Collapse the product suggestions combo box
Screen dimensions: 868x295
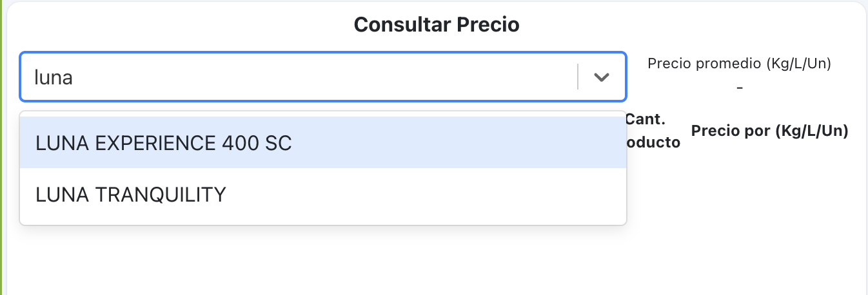tap(601, 77)
